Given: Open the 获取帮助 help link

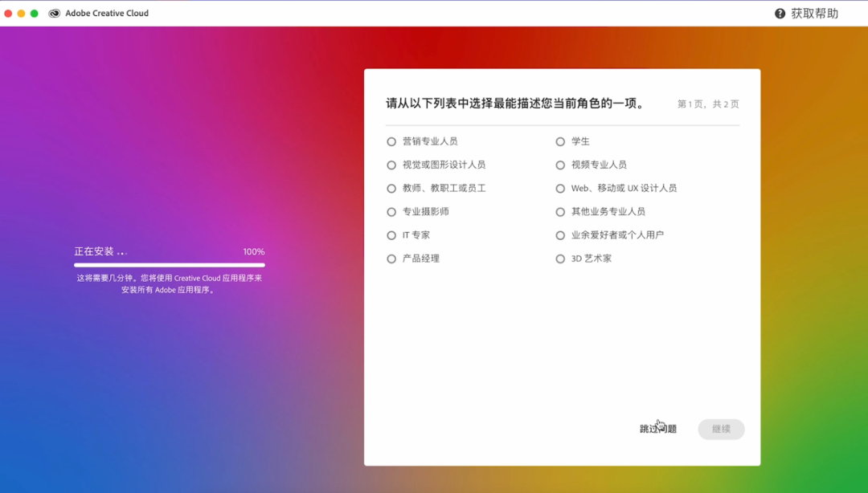Looking at the screenshot, I should 814,14.
